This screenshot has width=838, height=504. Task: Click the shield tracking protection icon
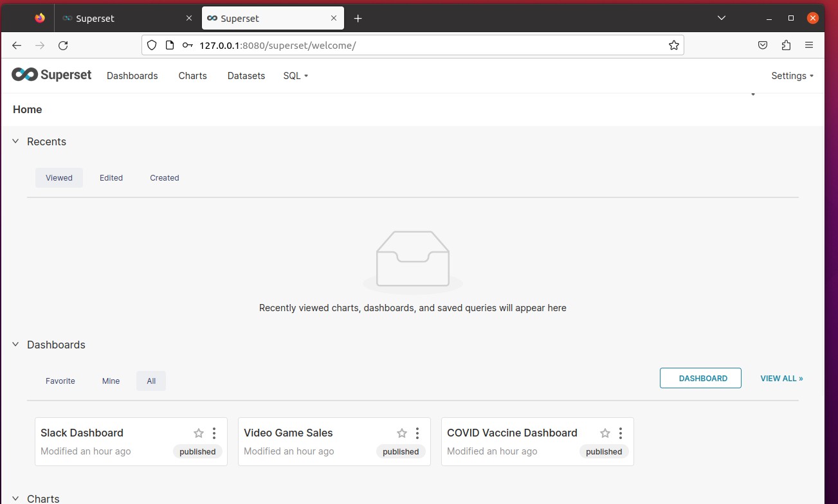[x=152, y=45]
